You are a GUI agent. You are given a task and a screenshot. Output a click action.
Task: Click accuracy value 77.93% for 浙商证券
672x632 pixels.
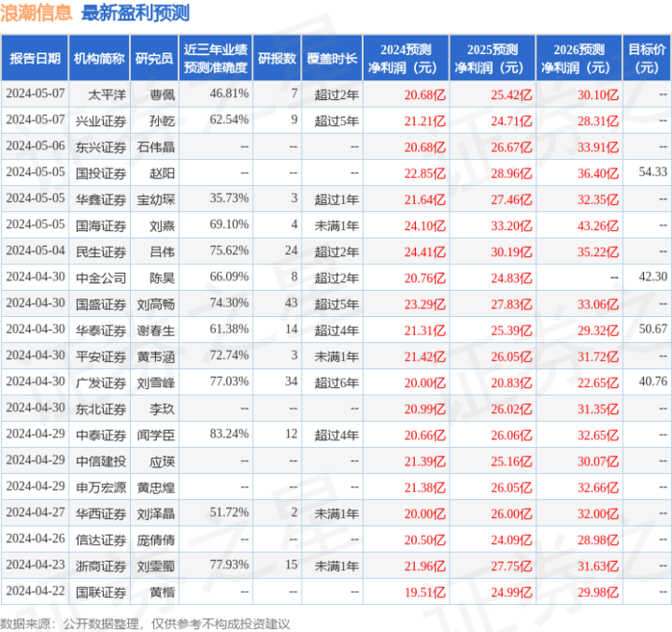click(x=229, y=565)
